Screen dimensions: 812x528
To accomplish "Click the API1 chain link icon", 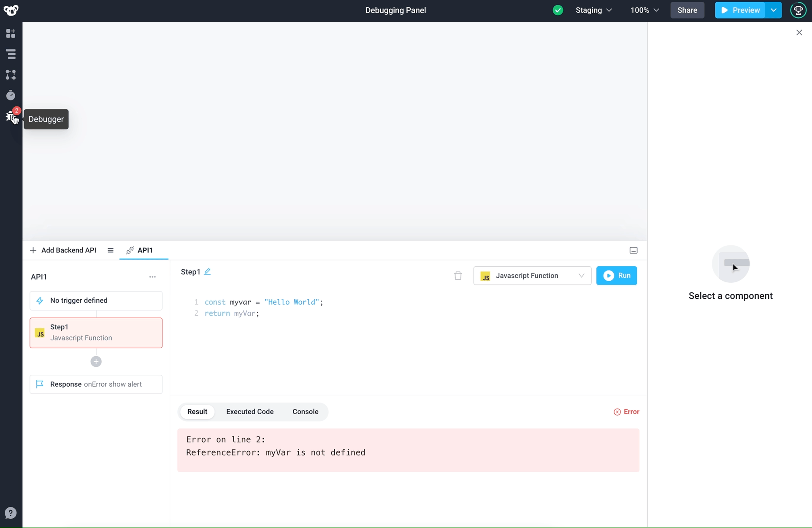I will (x=130, y=250).
